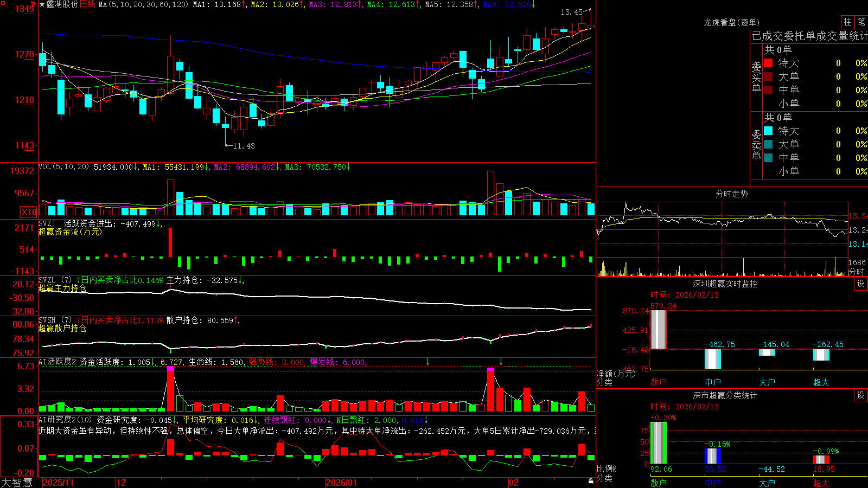Click the cyan 特大 sell-order color swatch

[768, 131]
